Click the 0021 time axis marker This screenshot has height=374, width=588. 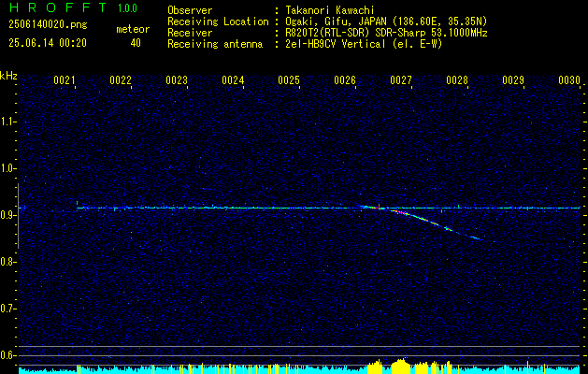65,79
